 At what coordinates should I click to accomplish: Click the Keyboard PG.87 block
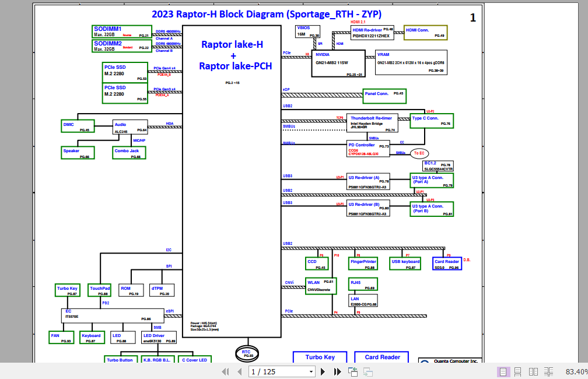[x=92, y=338]
